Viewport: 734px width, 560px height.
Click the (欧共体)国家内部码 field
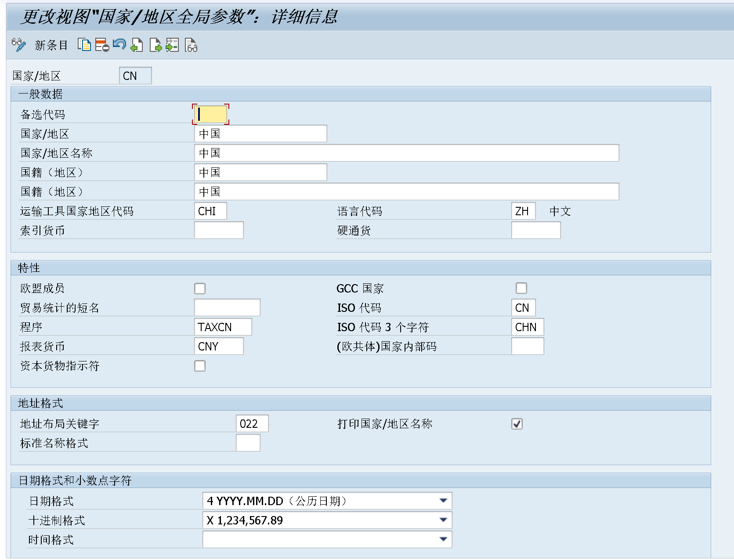coord(528,346)
